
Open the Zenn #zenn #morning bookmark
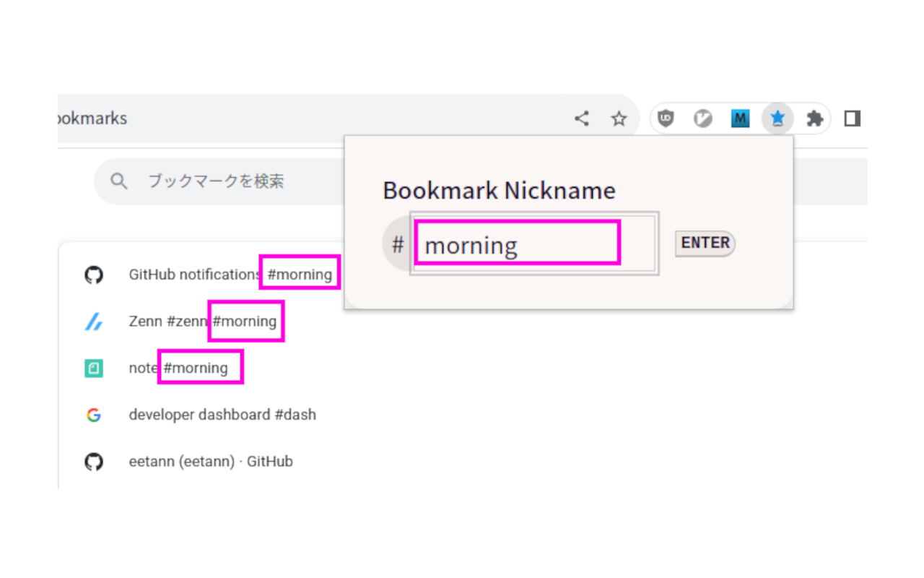[x=202, y=322]
